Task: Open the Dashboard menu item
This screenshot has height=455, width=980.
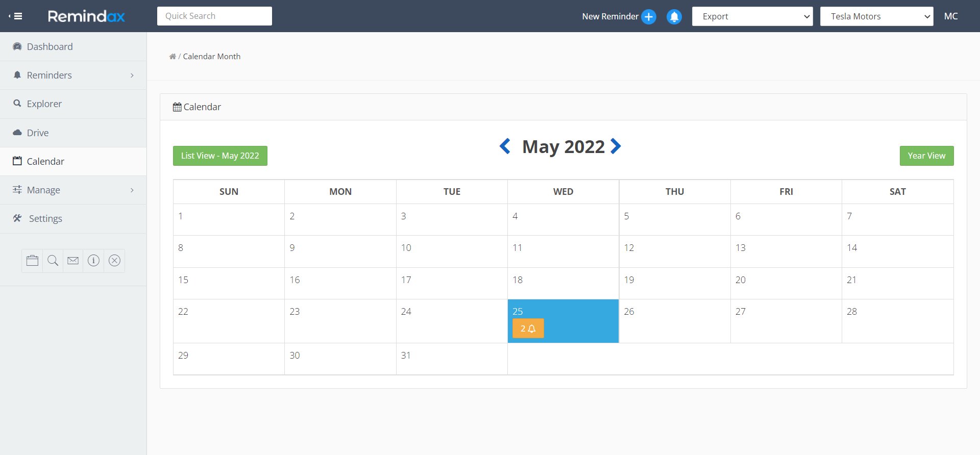Action: [x=50, y=47]
